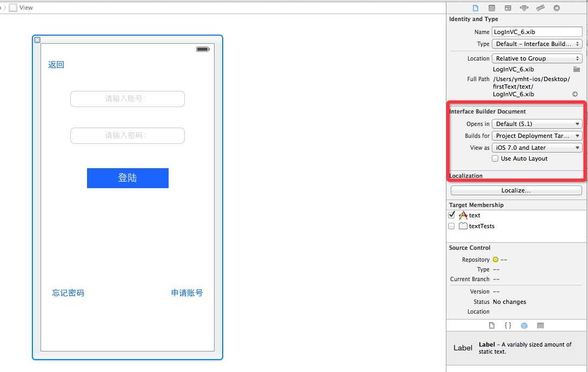Click the yellow Repository status indicator
Image resolution: width=588 pixels, height=372 pixels.
496,260
